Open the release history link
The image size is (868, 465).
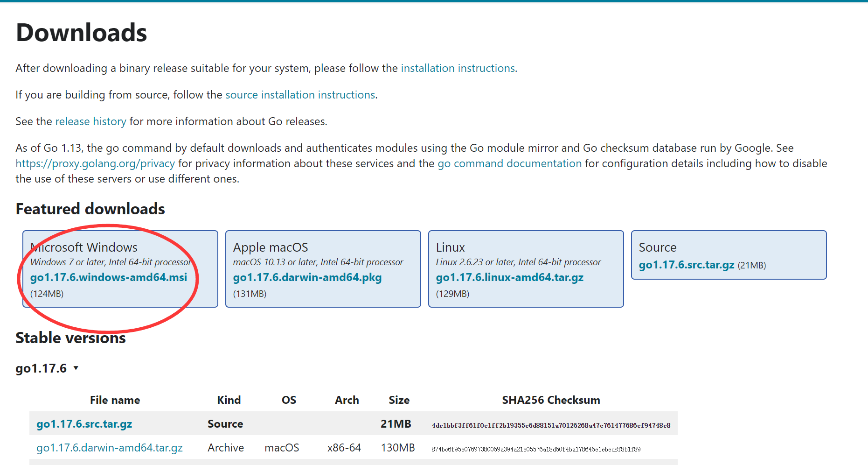[91, 121]
